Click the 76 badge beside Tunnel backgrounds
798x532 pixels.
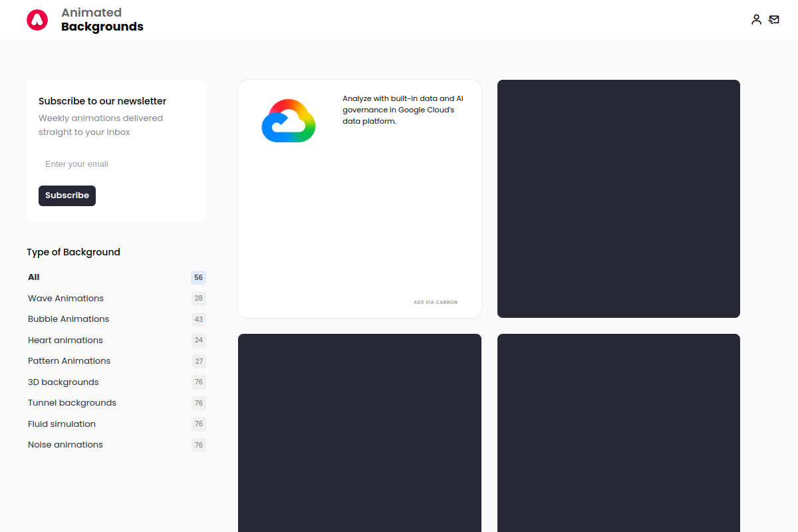[x=198, y=403]
